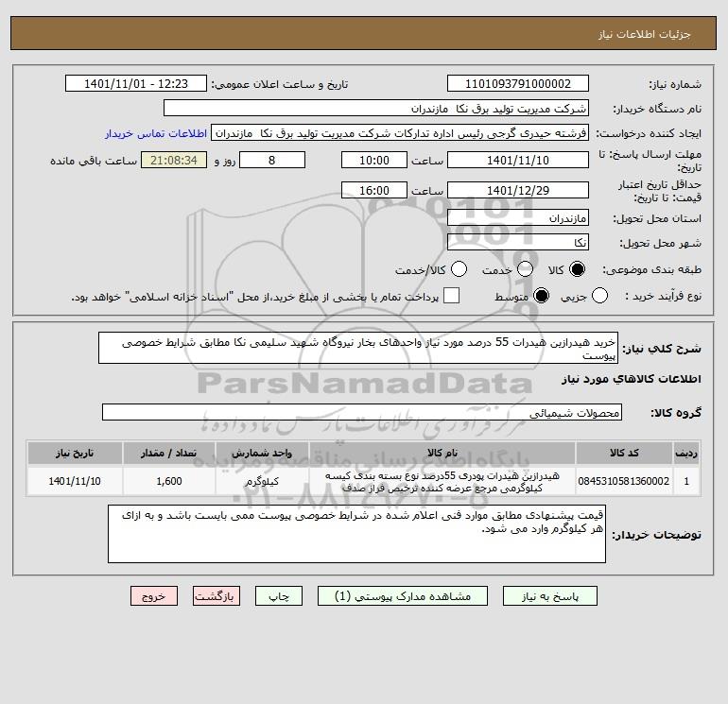Screen dimensions: 728x704
Task: Click the گروه کالا field محصولات شیمیائی
Action: pyautogui.click(x=362, y=412)
